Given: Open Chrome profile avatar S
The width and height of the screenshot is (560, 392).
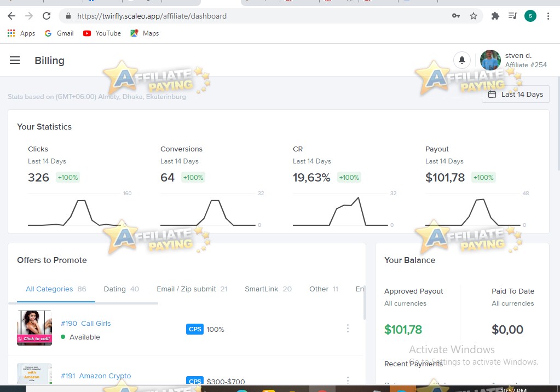Looking at the screenshot, I should click(x=530, y=16).
